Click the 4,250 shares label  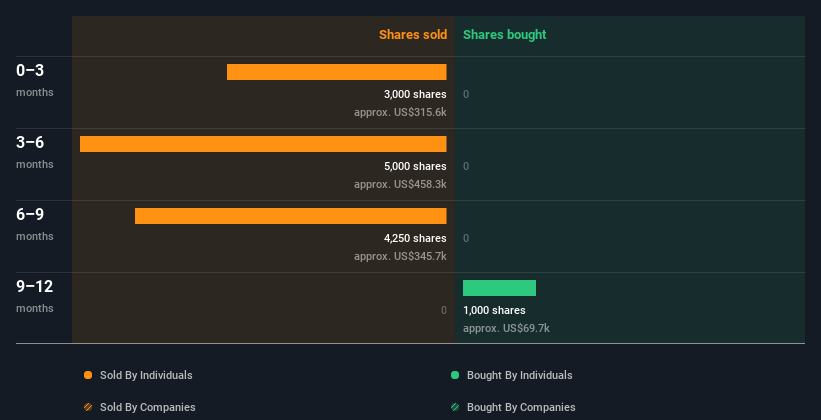pos(415,238)
